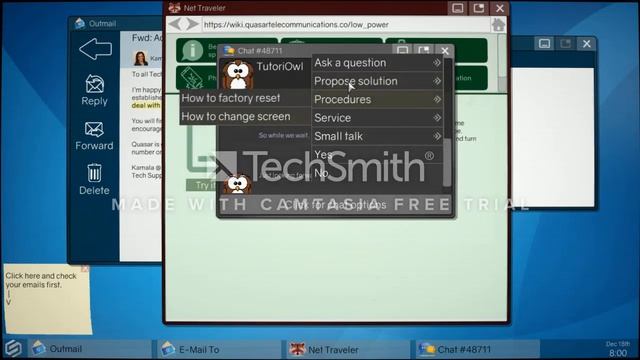This screenshot has height=360, width=640.
Task: Click the Outmail window title bar icon
Action: (80, 23)
